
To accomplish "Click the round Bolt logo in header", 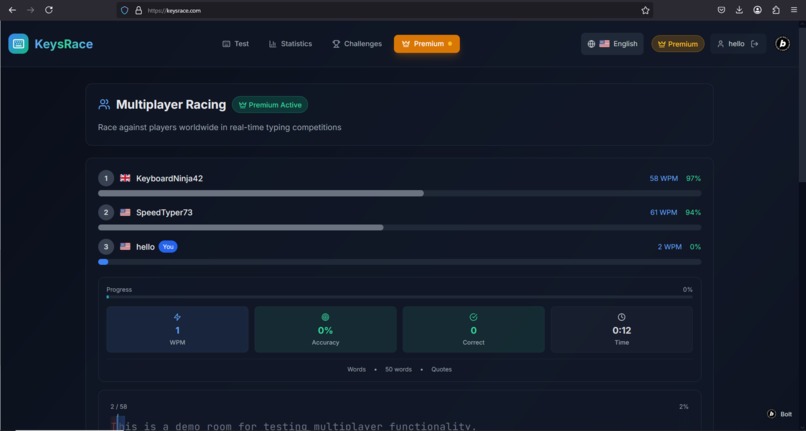I will coord(782,44).
